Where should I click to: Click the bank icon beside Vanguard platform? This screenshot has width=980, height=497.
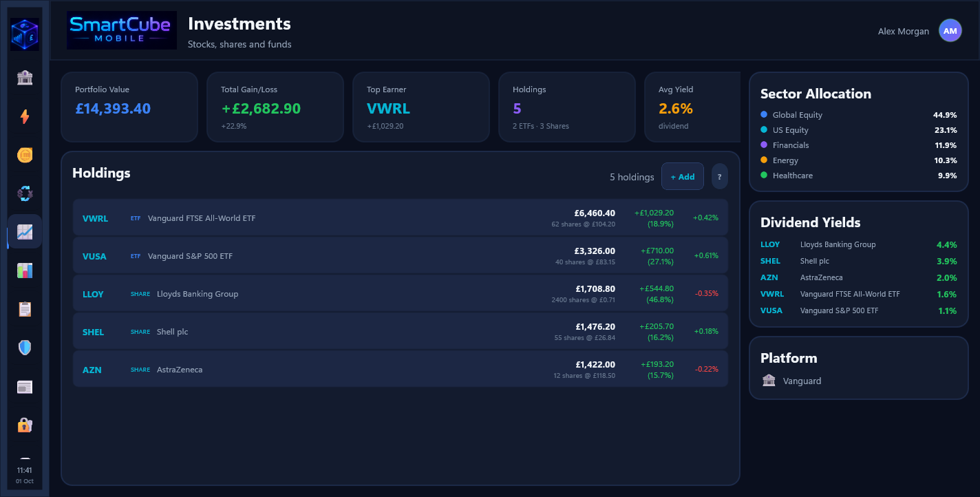pyautogui.click(x=769, y=381)
